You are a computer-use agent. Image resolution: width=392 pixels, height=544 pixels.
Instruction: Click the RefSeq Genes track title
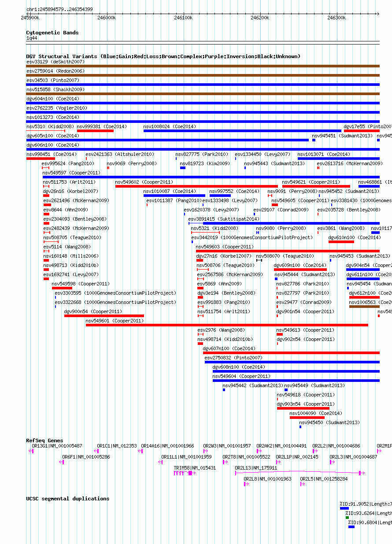[44, 440]
